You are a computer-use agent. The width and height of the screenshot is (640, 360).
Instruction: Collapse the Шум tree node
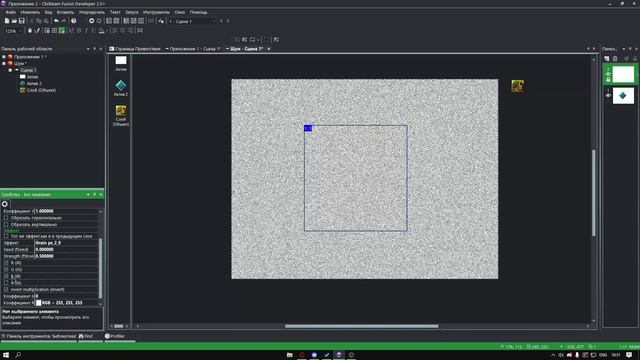tap(4, 63)
